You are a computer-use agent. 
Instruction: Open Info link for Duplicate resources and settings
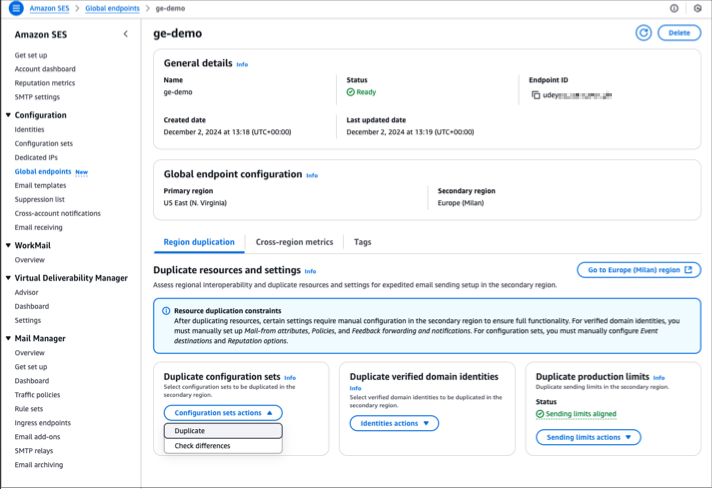click(x=310, y=271)
